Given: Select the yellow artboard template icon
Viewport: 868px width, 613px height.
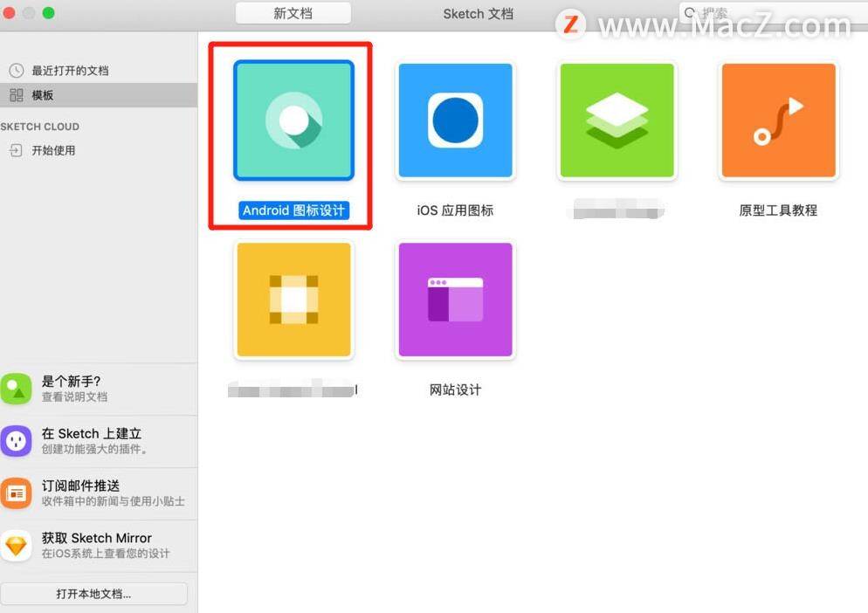Looking at the screenshot, I should (x=293, y=300).
